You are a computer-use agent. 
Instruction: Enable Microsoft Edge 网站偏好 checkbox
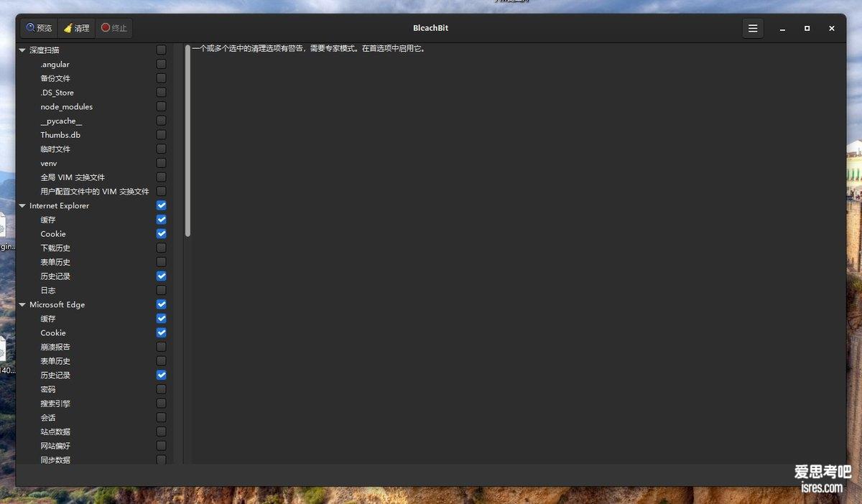click(x=161, y=446)
